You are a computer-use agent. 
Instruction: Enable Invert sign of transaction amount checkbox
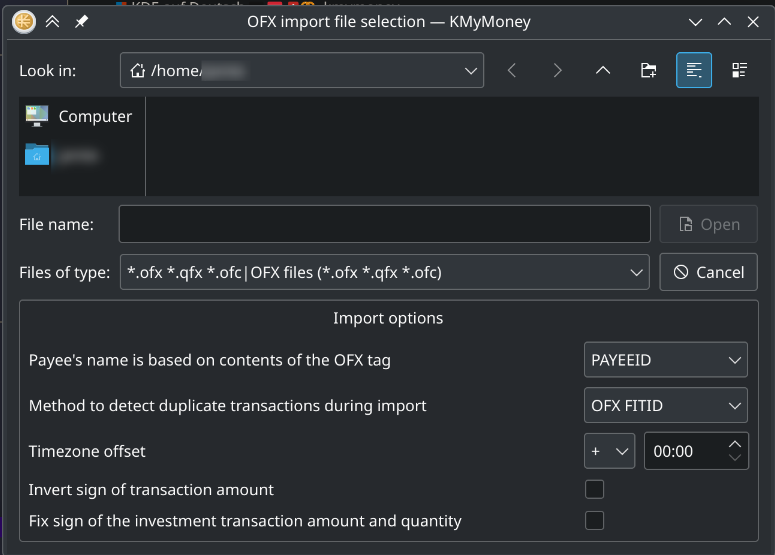tap(594, 489)
